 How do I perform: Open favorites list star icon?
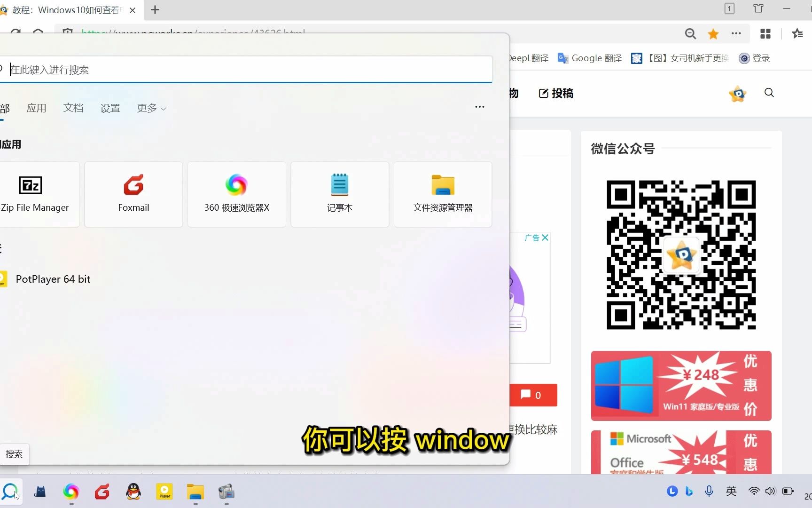(797, 33)
